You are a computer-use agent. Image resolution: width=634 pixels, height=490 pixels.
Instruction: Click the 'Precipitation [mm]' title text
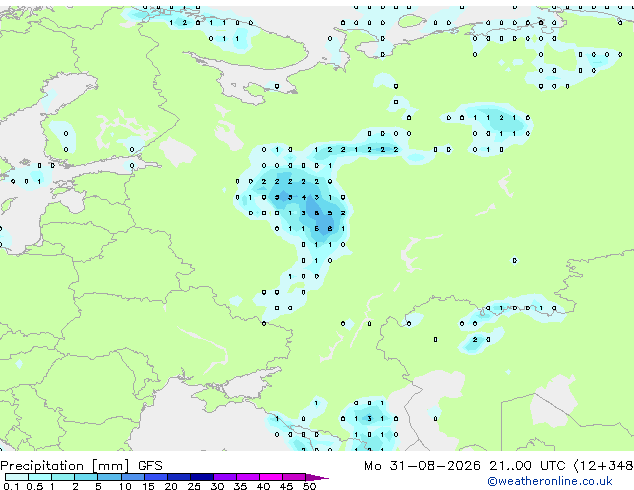[65, 466]
